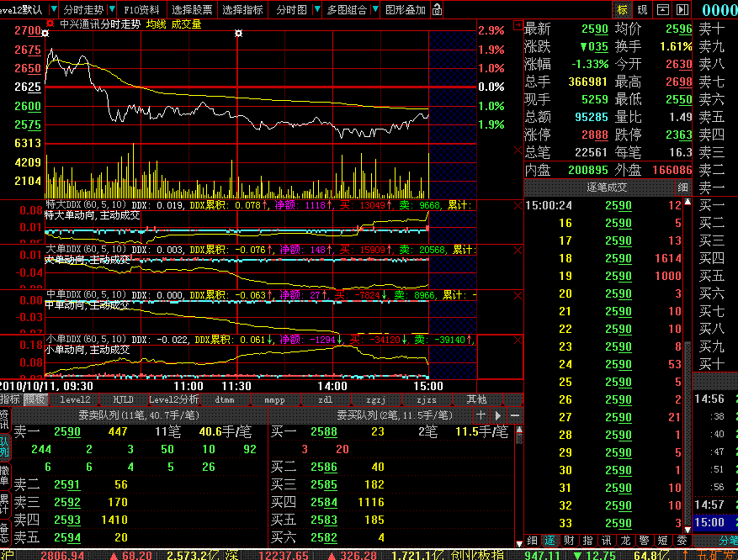Select the bottom 龙 tab
This screenshot has height=560, width=738.
click(625, 541)
